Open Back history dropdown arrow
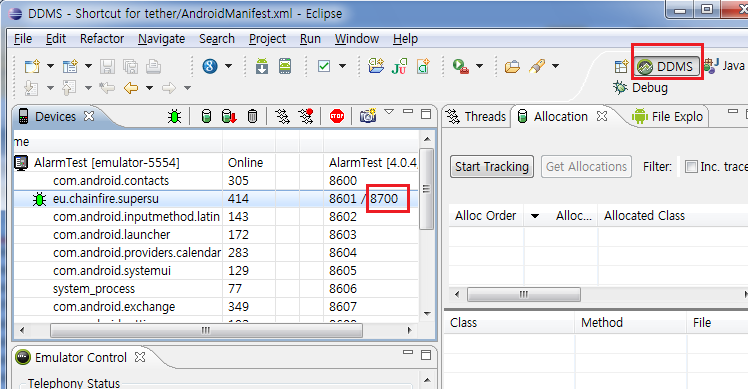748x389 pixels. coord(149,88)
